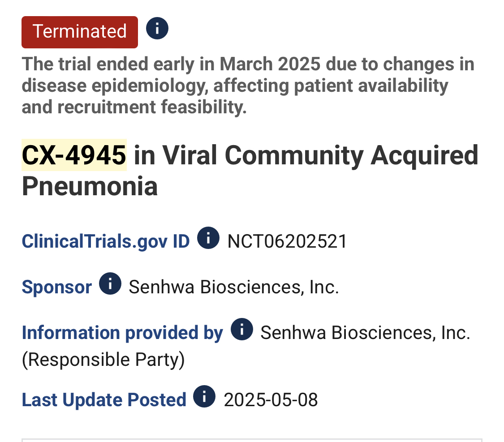Click the NCT06202521 identifier

287,241
